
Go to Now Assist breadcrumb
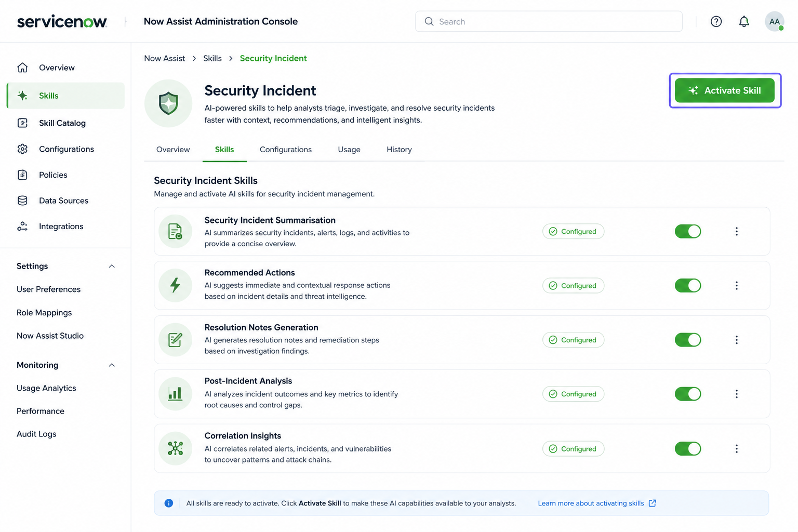164,58
